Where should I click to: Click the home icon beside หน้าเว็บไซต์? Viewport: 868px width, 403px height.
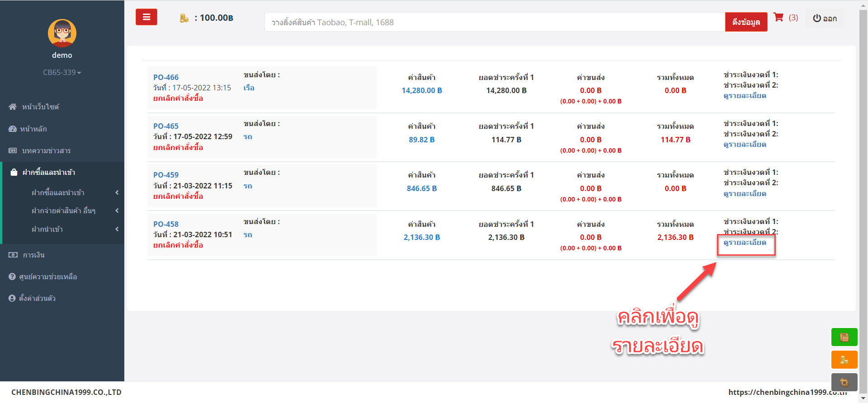tap(13, 107)
